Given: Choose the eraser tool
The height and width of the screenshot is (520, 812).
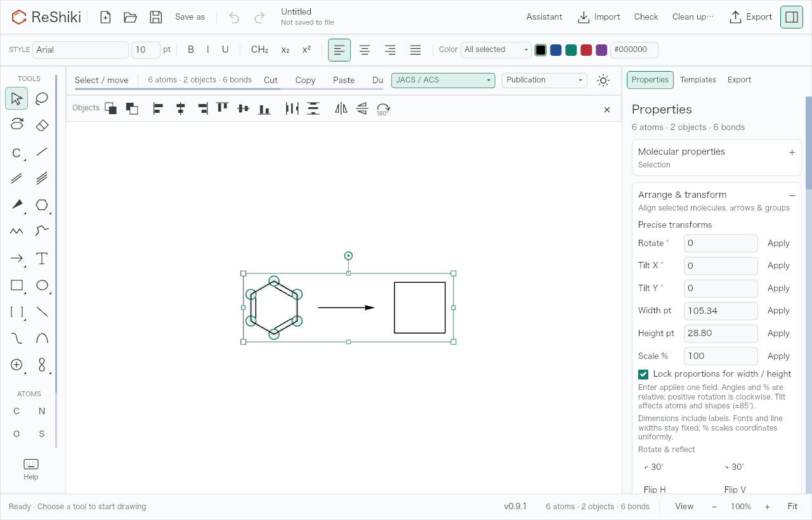Looking at the screenshot, I should click(x=42, y=125).
